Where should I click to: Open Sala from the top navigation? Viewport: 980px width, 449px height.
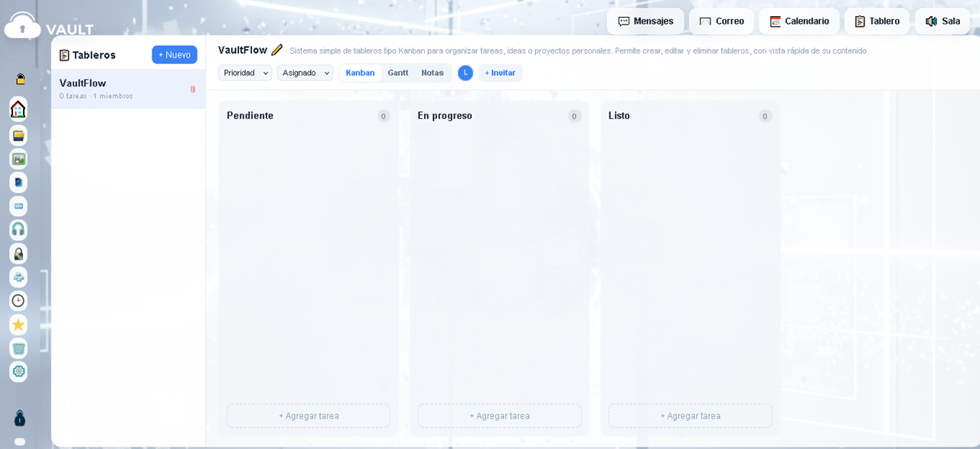tap(942, 21)
